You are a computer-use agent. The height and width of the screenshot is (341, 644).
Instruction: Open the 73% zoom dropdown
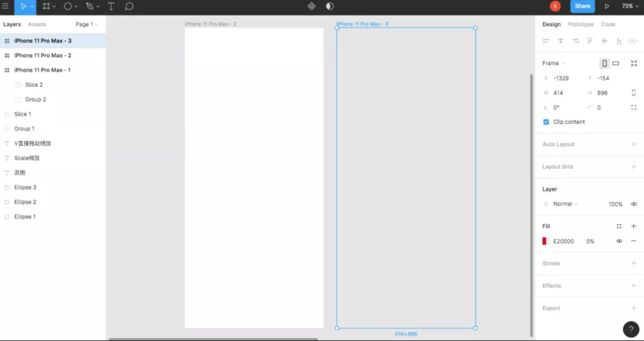point(630,6)
